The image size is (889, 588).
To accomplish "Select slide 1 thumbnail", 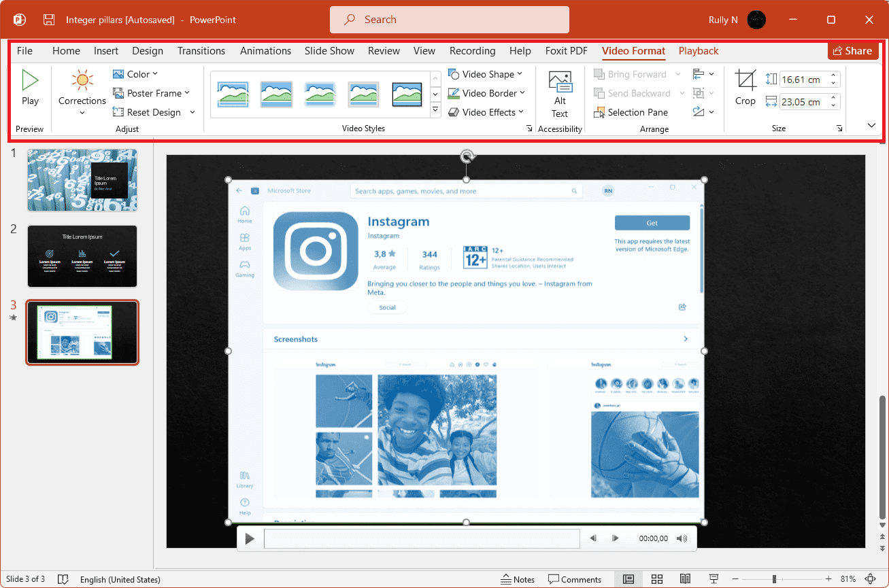I will pyautogui.click(x=82, y=180).
